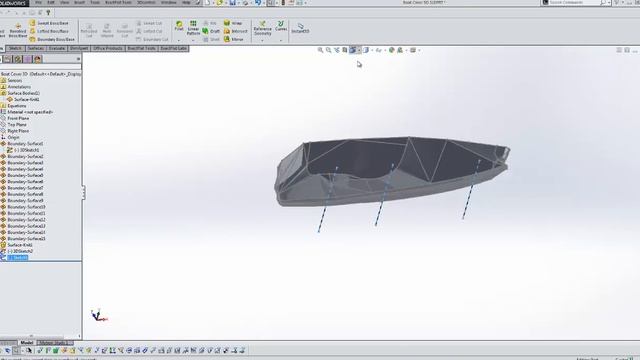Click the Print icon
The width and height of the screenshot is (640, 360).
(x=245, y=2)
